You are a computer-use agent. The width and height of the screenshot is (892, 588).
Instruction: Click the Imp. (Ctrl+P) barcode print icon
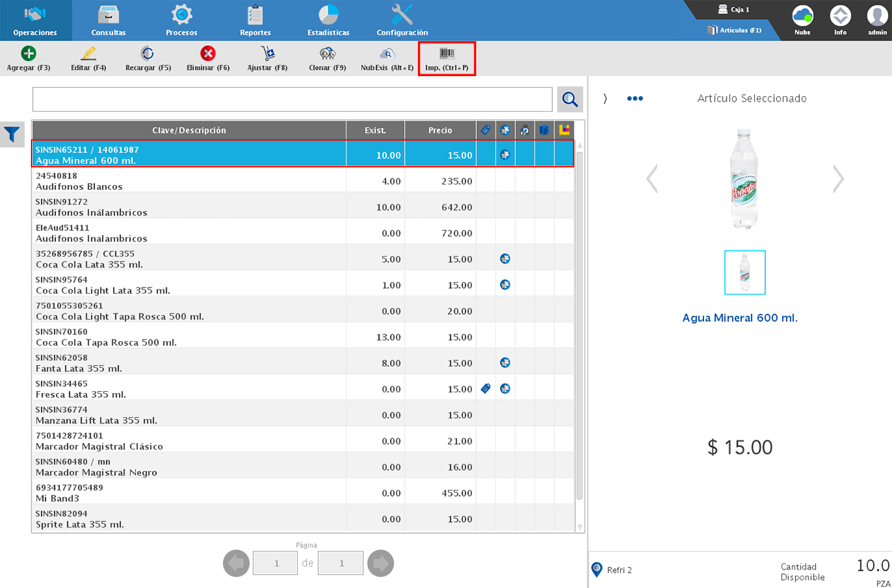click(x=447, y=54)
